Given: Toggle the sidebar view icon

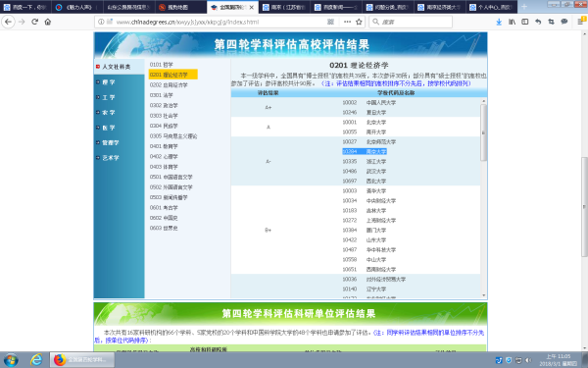Looking at the screenshot, I should click(525, 22).
